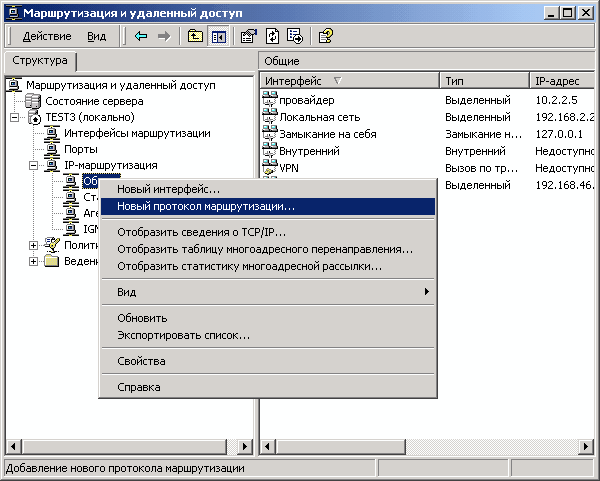
Task: Toggle the Show/Hide console tree icon
Action: coord(217,36)
